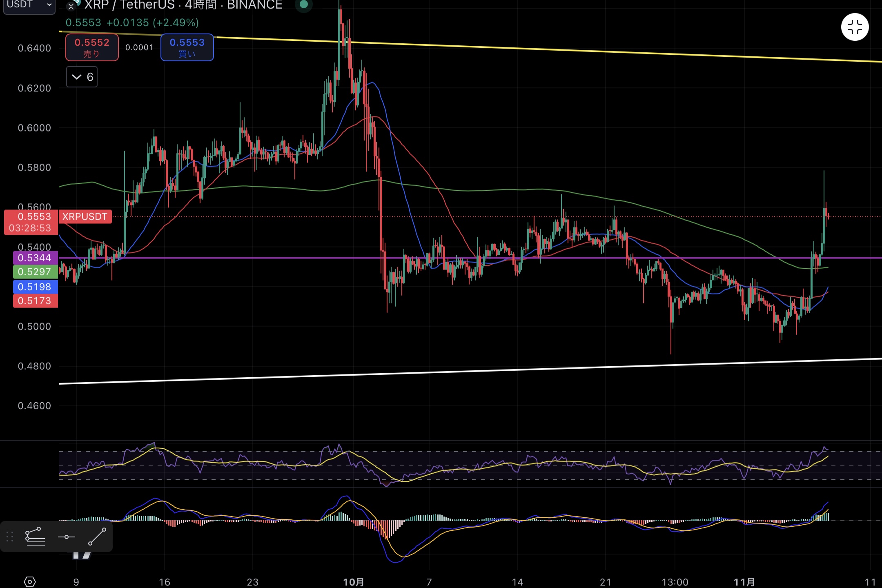Open chart settings via hexagon gear icon
Image resolution: width=882 pixels, height=588 pixels.
pos(30,581)
